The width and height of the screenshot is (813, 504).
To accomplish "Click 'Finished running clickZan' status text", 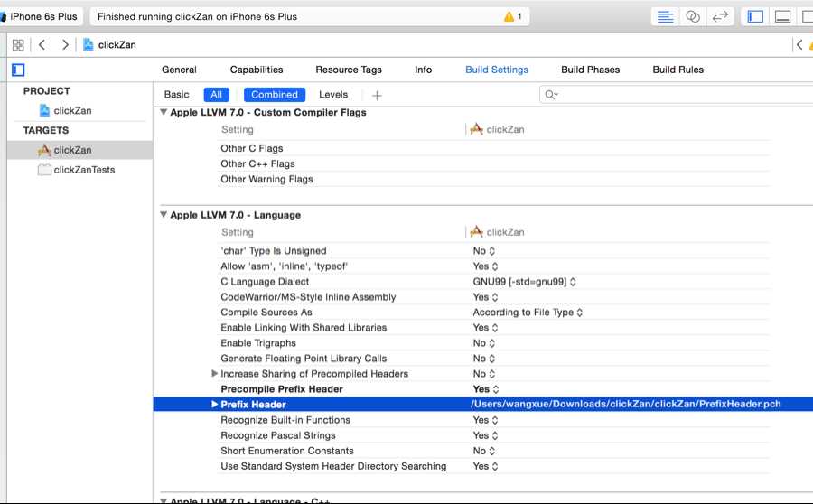I will point(197,16).
